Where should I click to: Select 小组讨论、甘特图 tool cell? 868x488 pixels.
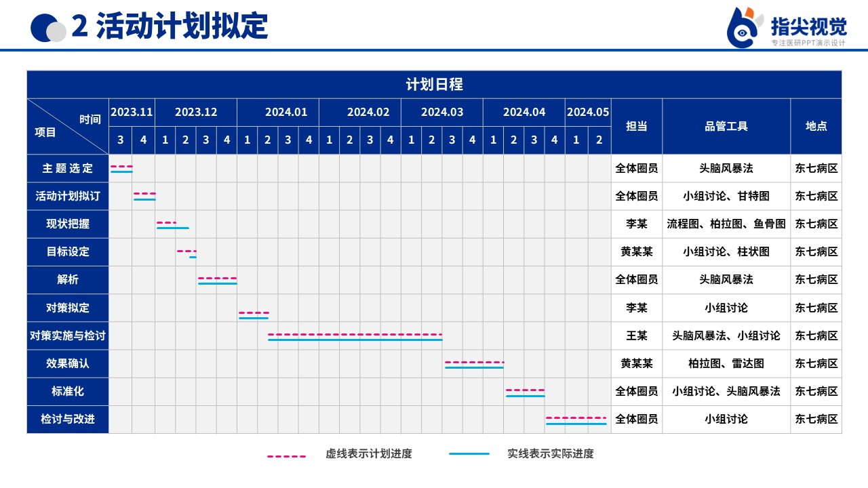726,196
